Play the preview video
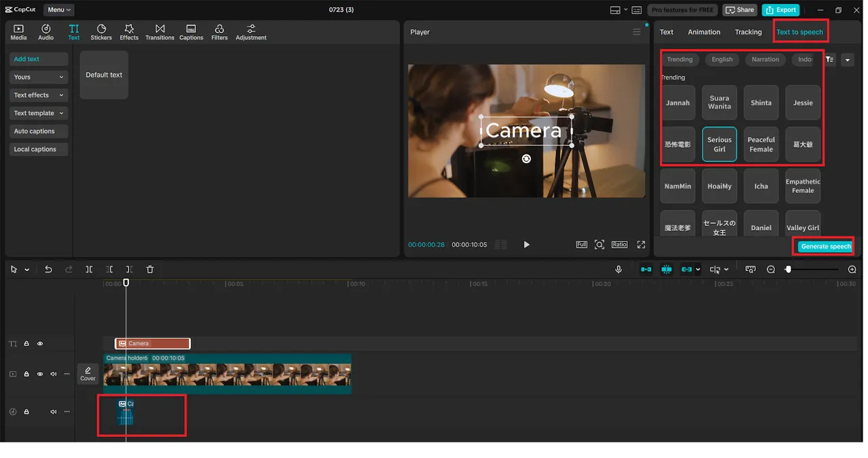The height and width of the screenshot is (458, 868). (526, 245)
